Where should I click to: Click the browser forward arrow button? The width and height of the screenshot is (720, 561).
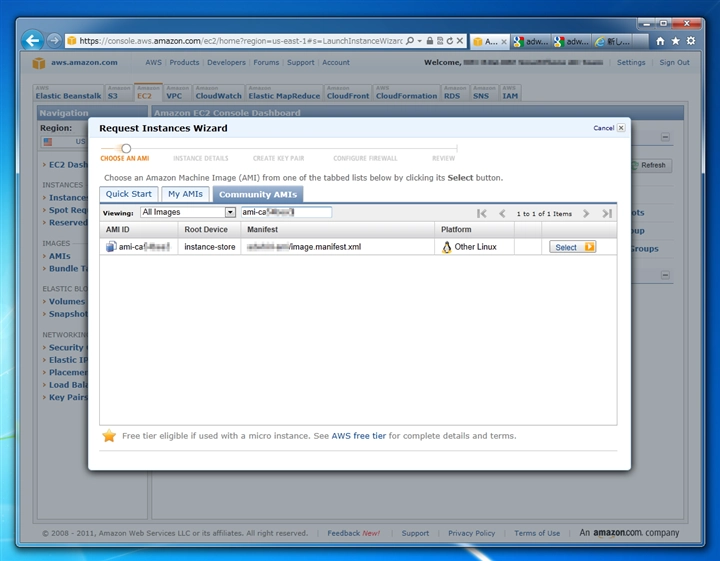[54, 41]
